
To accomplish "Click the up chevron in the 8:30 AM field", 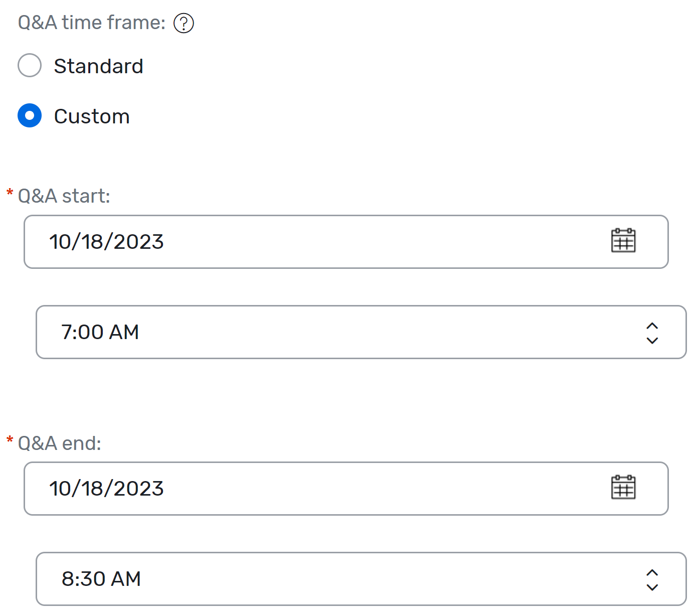I will (x=652, y=572).
